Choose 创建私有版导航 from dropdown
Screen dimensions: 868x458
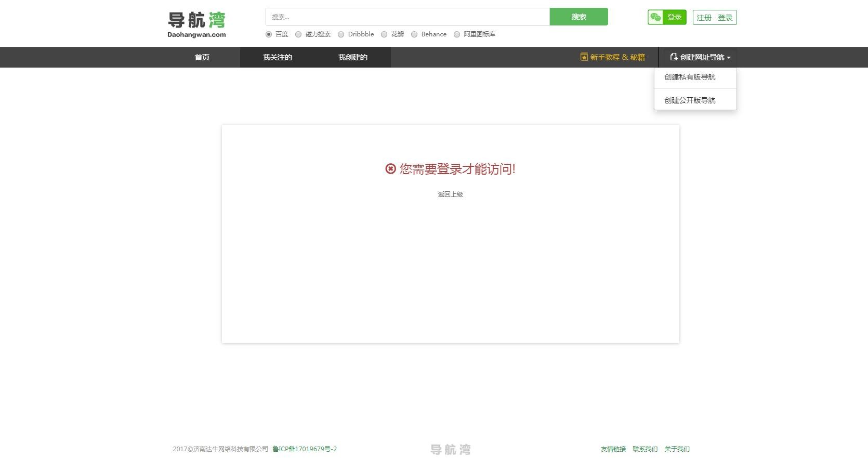click(690, 77)
